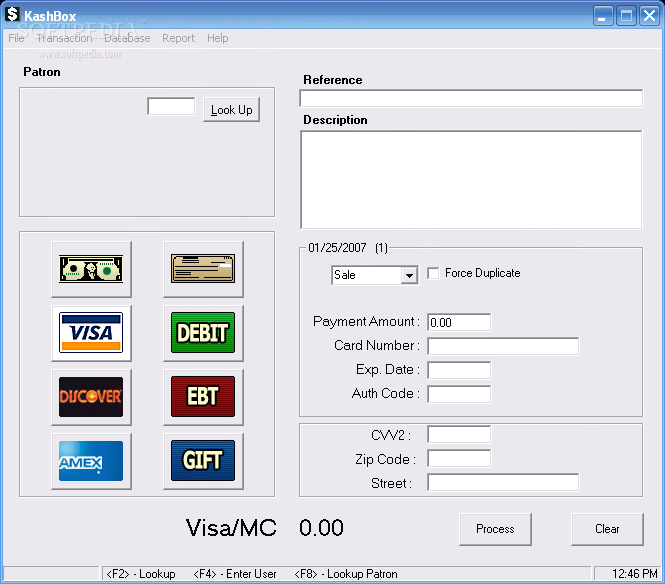Maximize the KashBox window

coord(626,16)
